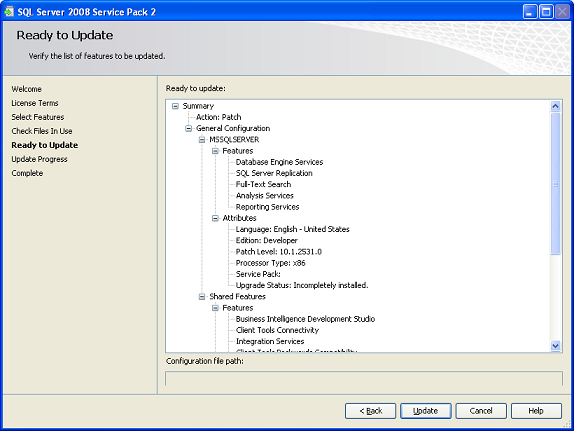
Task: Click the Shared Features label
Action: (237, 297)
